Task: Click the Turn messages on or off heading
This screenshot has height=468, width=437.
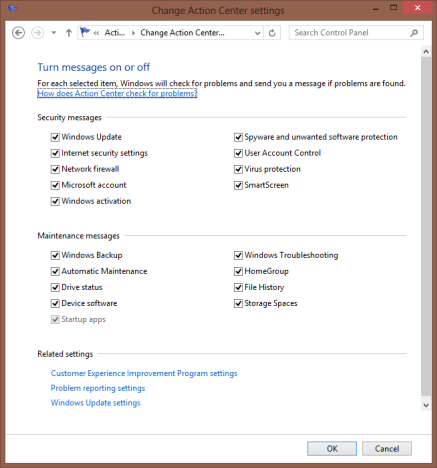Action: click(x=94, y=67)
